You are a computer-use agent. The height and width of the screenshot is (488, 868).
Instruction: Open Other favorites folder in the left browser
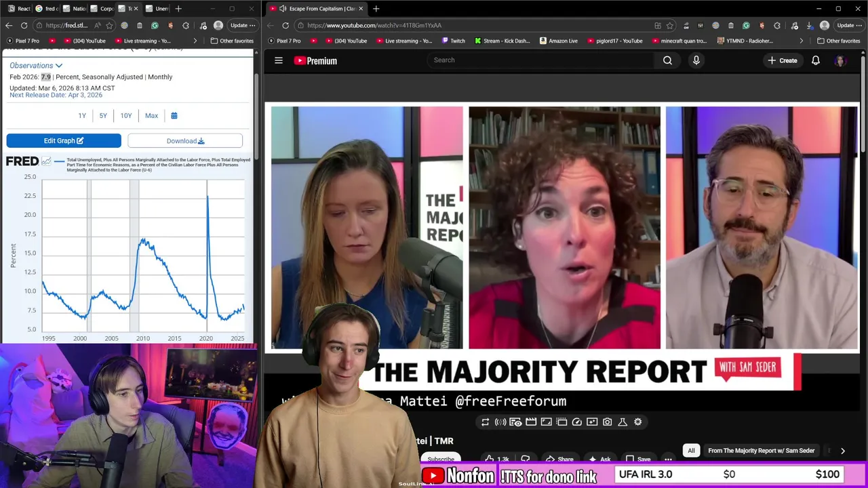232,41
